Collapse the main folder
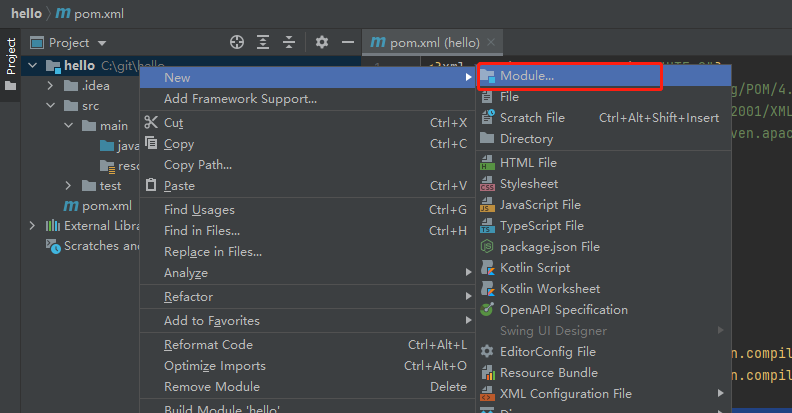The width and height of the screenshot is (792, 413). (x=69, y=125)
